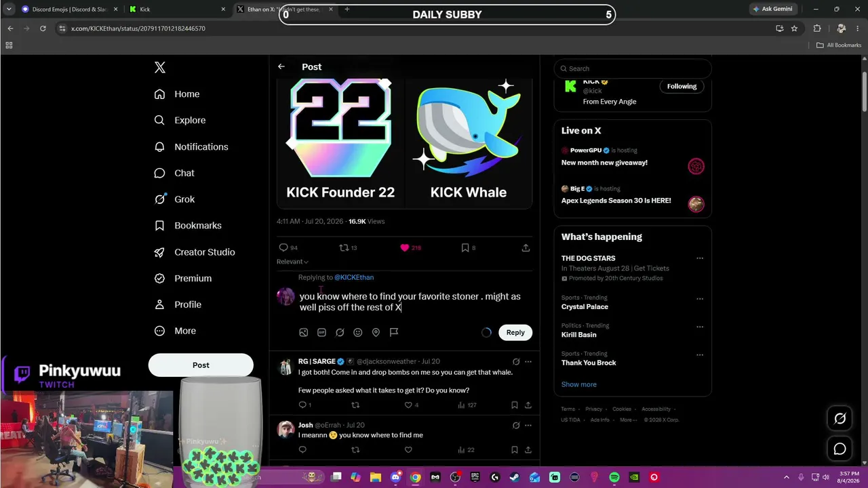Open Discord from the Windows taskbar
Image resolution: width=868 pixels, height=488 pixels.
point(395,477)
